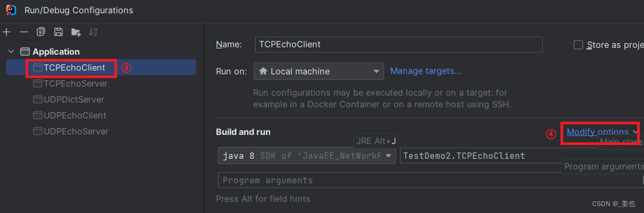Select the UDPEchoClient configuration
This screenshot has height=213, width=644.
pyautogui.click(x=74, y=115)
